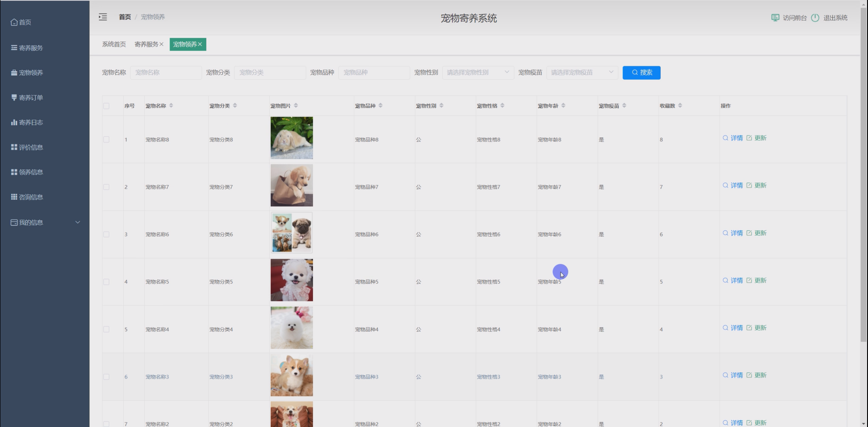Click 详情 for row 宠物名称6
This screenshot has width=868, height=427.
tap(736, 233)
